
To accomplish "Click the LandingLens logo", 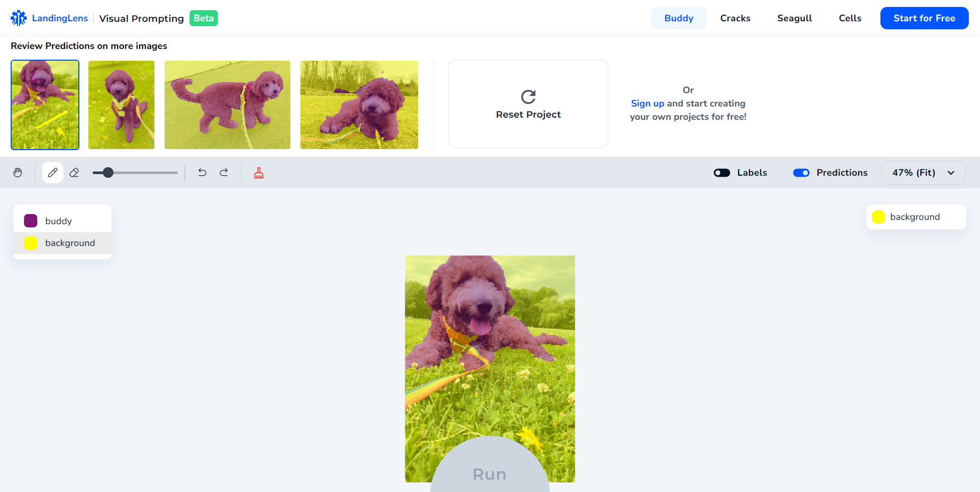I will pos(19,18).
